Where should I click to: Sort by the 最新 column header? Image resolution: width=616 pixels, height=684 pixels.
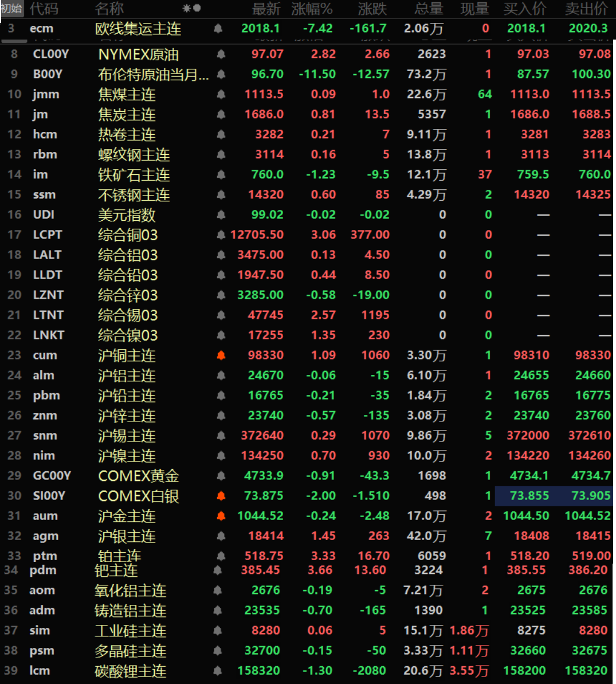pos(266,9)
